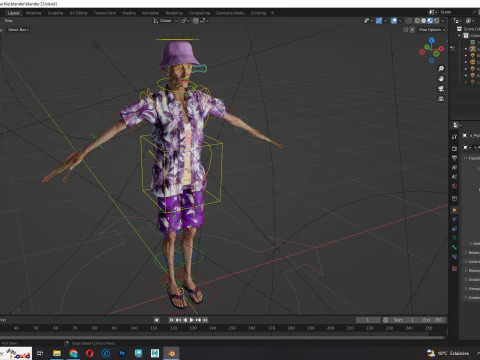
Task: Jump to the first frame on timeline
Action: coord(171,320)
